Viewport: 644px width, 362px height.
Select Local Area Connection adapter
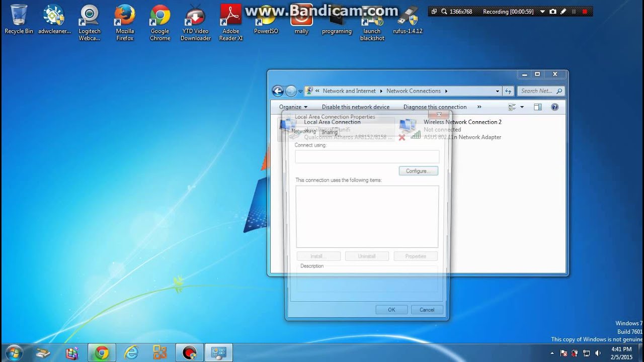336,129
